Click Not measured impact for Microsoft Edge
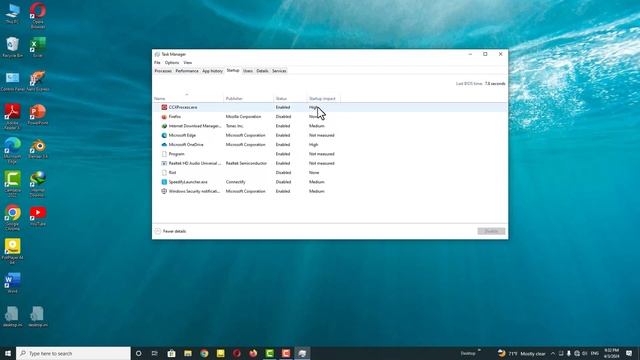The height and width of the screenshot is (360, 640). pyautogui.click(x=322, y=135)
